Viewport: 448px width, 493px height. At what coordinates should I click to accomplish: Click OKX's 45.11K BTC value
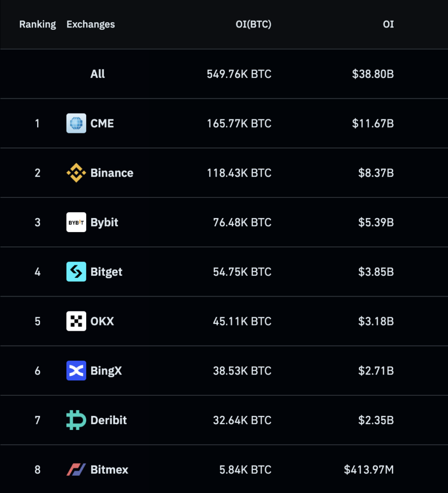[x=242, y=321]
